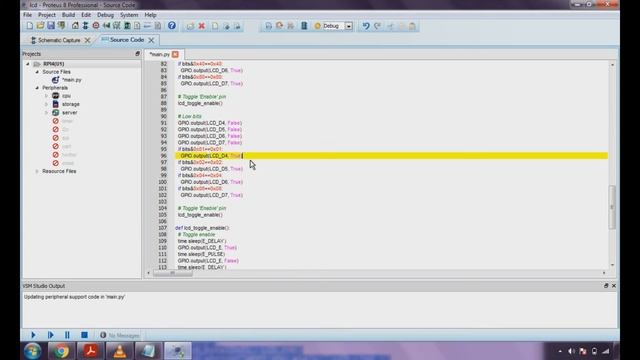The height and width of the screenshot is (360, 640).
Task: Click the editor horizontal scrollbar thumb
Action: (x=173, y=273)
